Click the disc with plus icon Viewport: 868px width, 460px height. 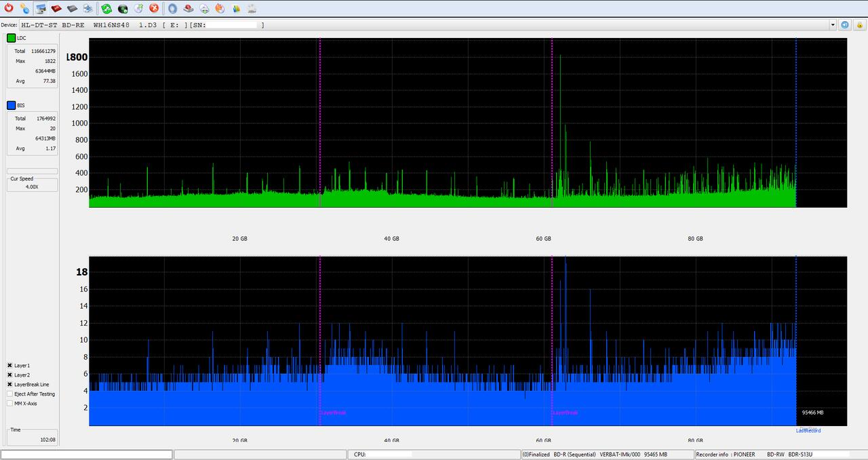tap(204, 8)
